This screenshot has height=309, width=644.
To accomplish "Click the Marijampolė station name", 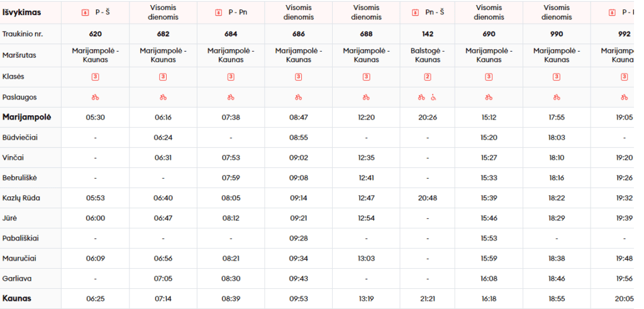I will click(x=27, y=117).
